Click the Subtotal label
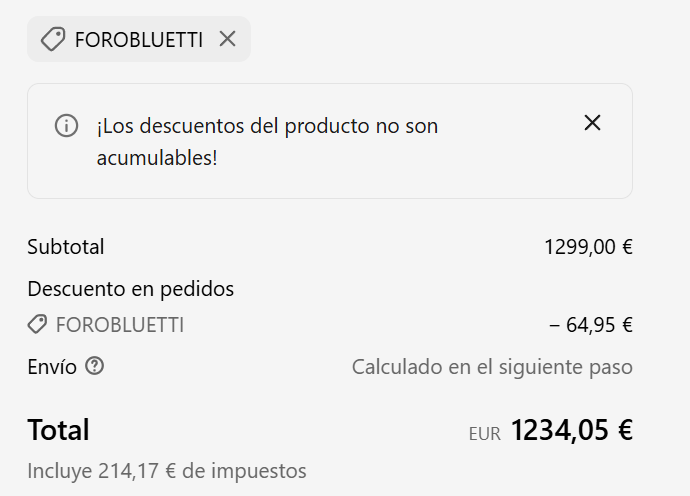This screenshot has width=690, height=496. tap(66, 247)
